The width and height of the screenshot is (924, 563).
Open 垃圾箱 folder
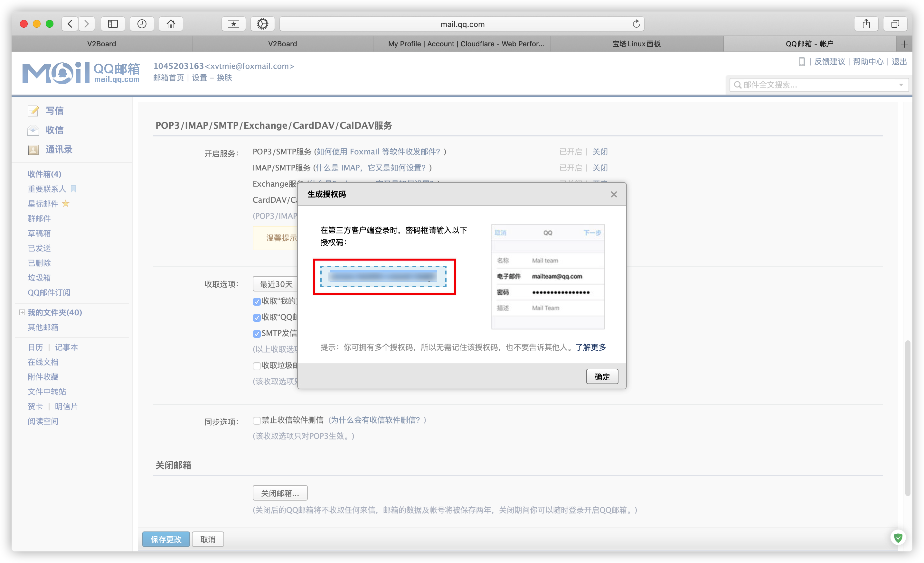click(x=39, y=278)
